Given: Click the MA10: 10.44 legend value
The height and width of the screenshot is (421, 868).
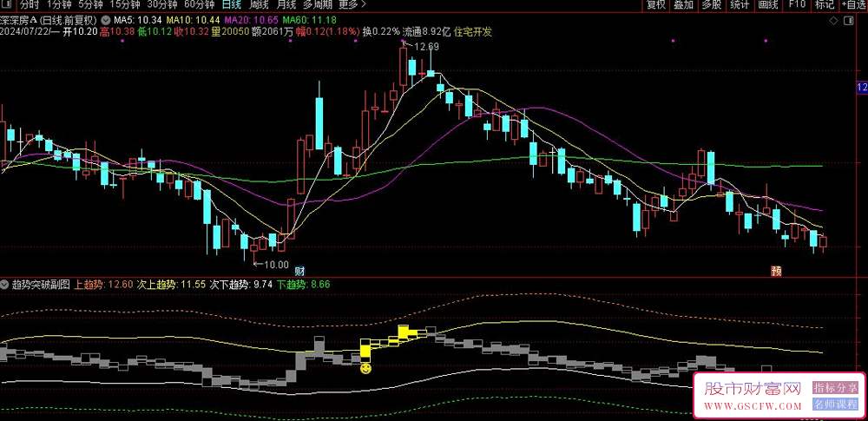Looking at the screenshot, I should click(x=194, y=20).
